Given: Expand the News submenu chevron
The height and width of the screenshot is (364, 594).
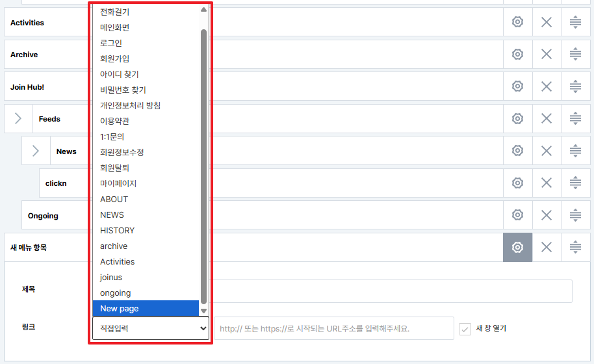Looking at the screenshot, I should 36,151.
